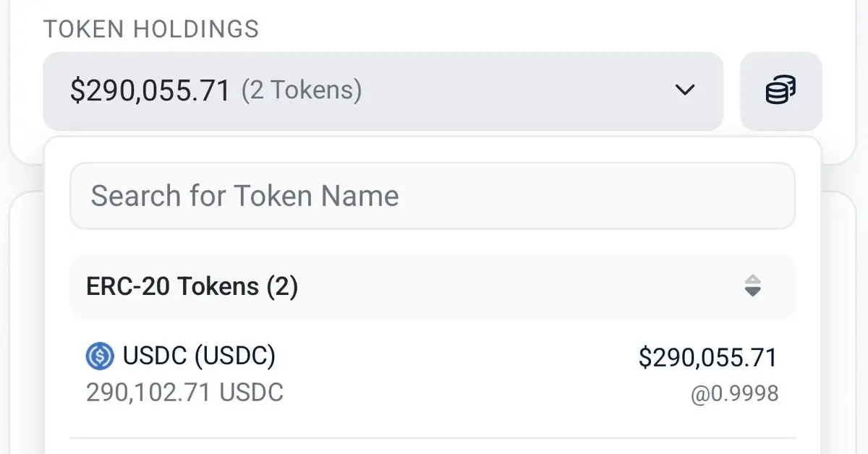Click the white panel margin left of search box
This screenshot has height=454, width=868.
(57, 196)
